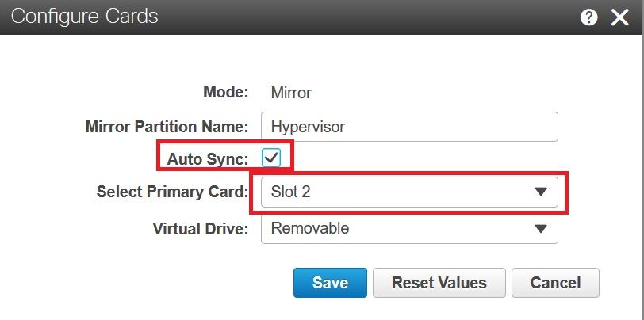Click the arrow beside Removable
This screenshot has height=320, width=644.
(x=541, y=229)
